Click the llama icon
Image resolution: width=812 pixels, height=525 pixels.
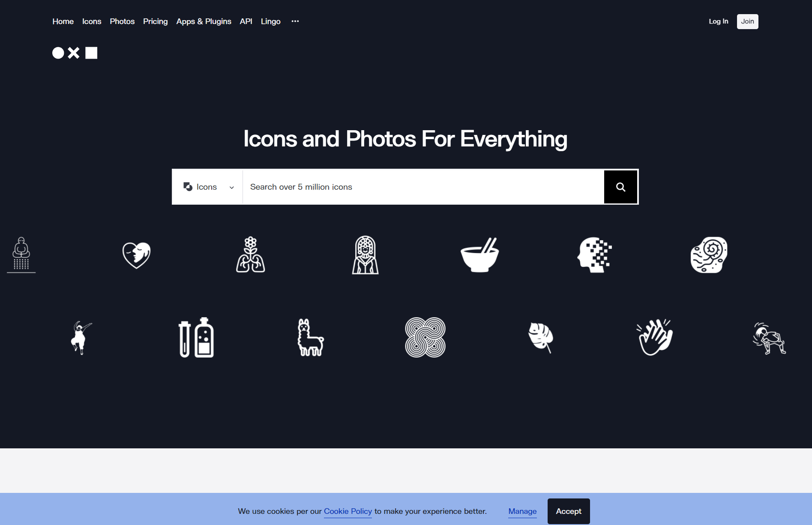[x=311, y=337]
